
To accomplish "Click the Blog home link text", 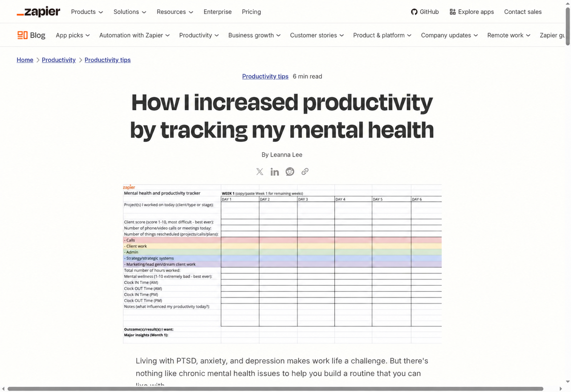I will tap(38, 35).
